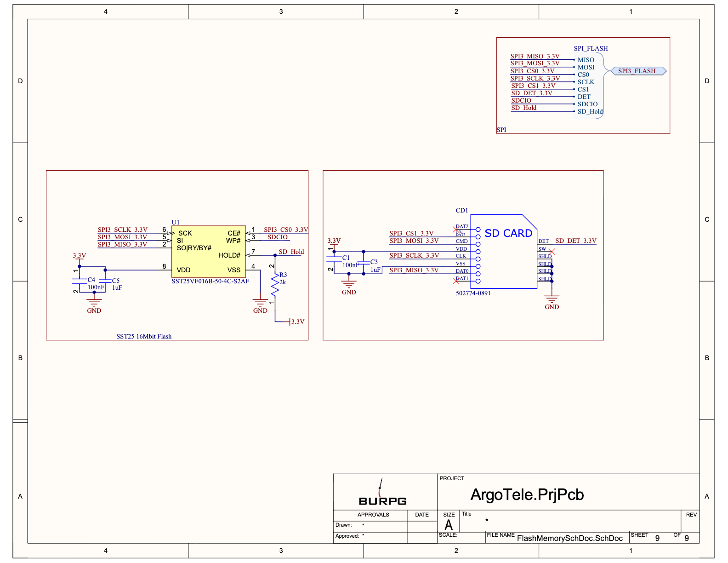Click the no-connect X on DAT2 pin
Image resolution: width=728 pixels, height=563 pixels.
pyautogui.click(x=456, y=229)
